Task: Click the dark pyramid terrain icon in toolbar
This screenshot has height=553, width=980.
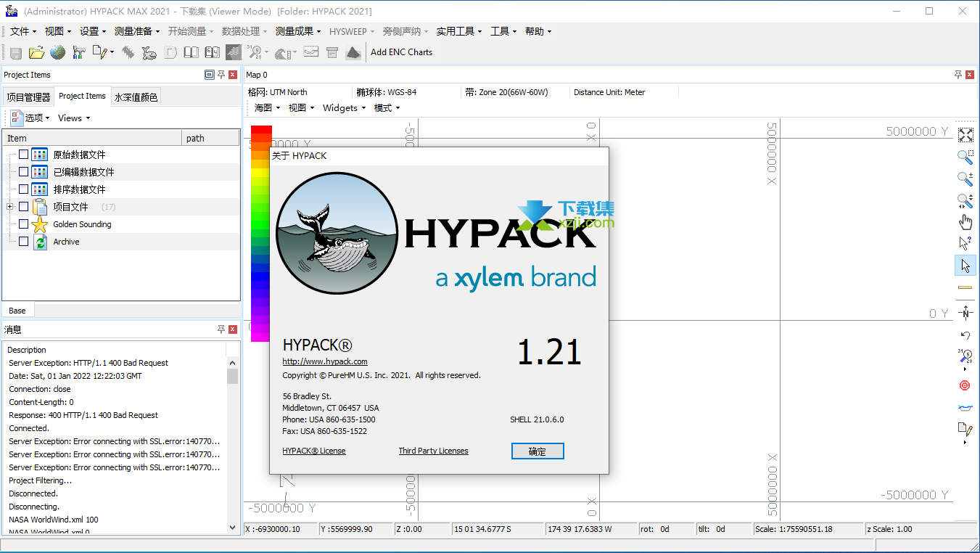Action: tap(353, 52)
